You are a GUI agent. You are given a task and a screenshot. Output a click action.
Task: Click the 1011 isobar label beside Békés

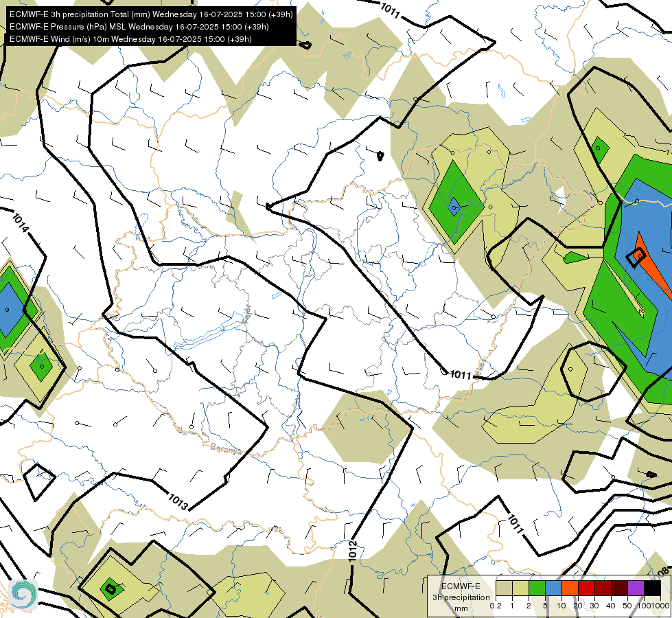[461, 375]
